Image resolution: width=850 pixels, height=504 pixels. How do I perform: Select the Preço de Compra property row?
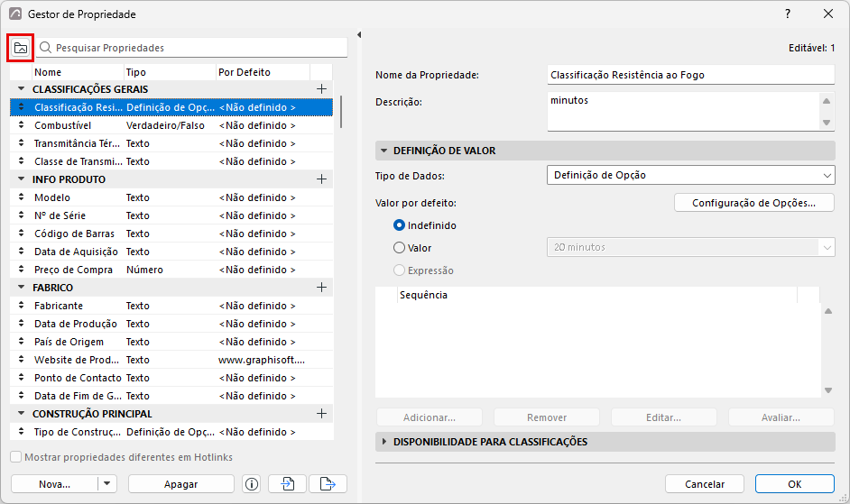tap(171, 270)
